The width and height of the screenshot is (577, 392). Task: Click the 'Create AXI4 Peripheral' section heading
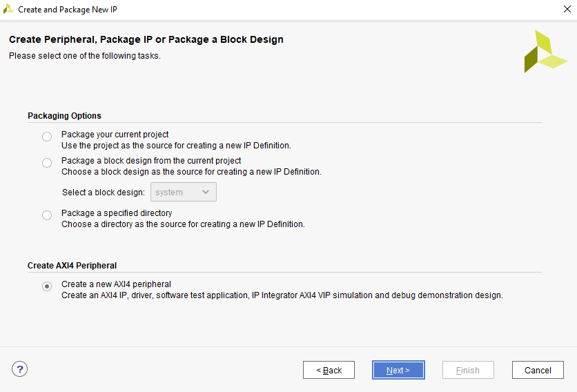click(x=72, y=266)
